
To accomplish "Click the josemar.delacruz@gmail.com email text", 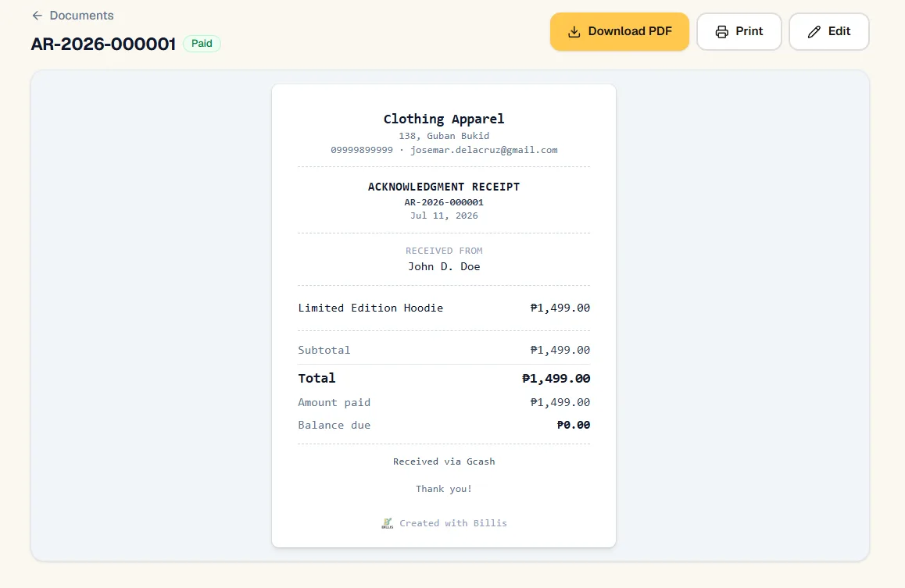I will click(x=484, y=150).
